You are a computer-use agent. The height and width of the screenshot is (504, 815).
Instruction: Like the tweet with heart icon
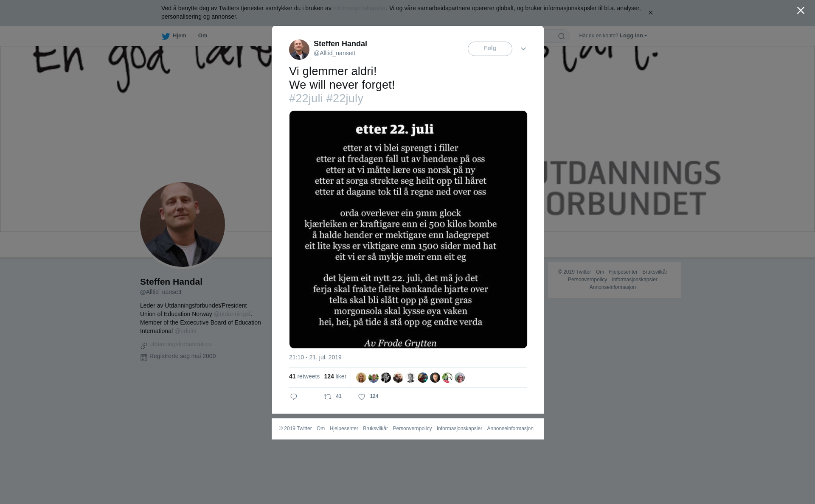(x=362, y=397)
